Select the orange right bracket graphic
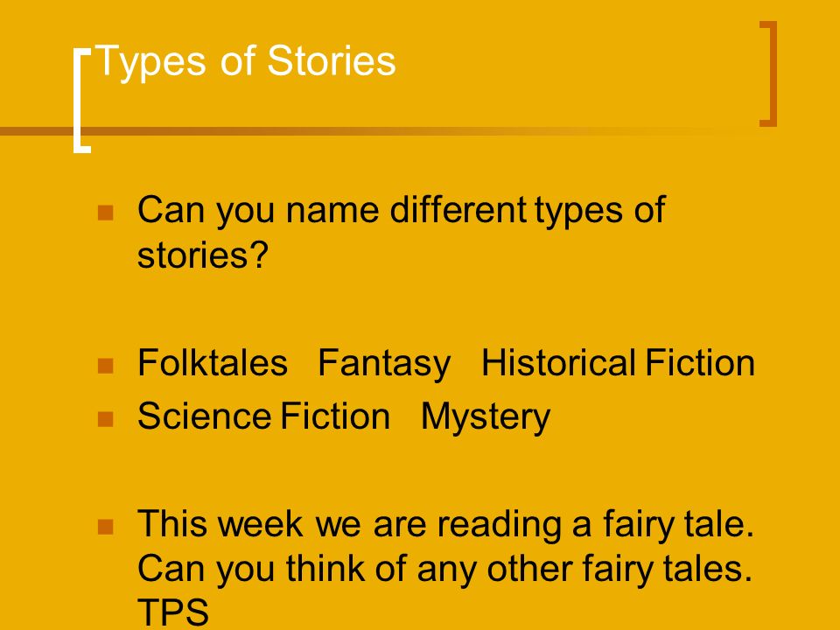840x630 pixels. (x=769, y=73)
